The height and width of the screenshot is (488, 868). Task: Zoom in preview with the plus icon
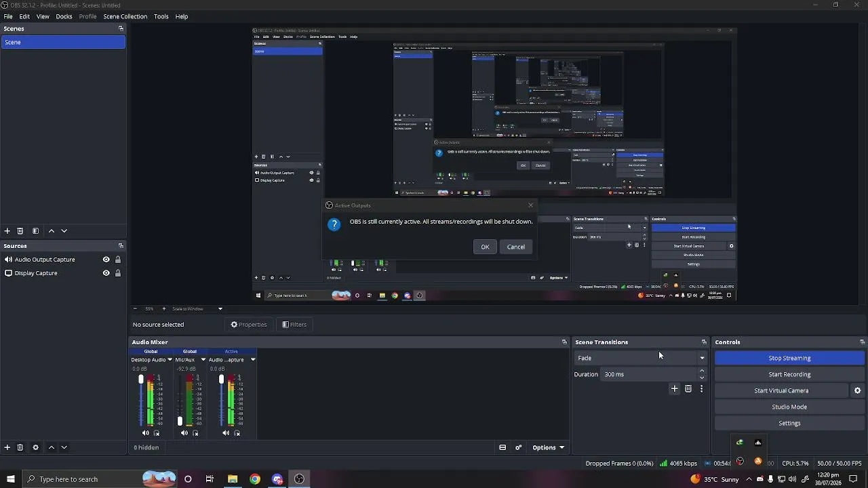coord(163,309)
